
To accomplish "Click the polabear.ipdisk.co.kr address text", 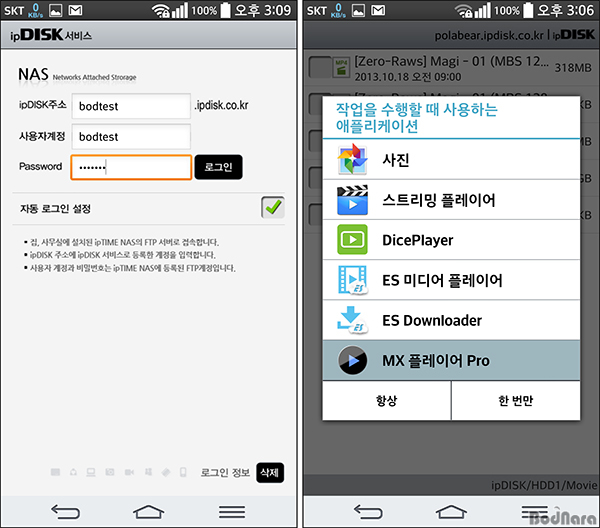I will pyautogui.click(x=489, y=36).
